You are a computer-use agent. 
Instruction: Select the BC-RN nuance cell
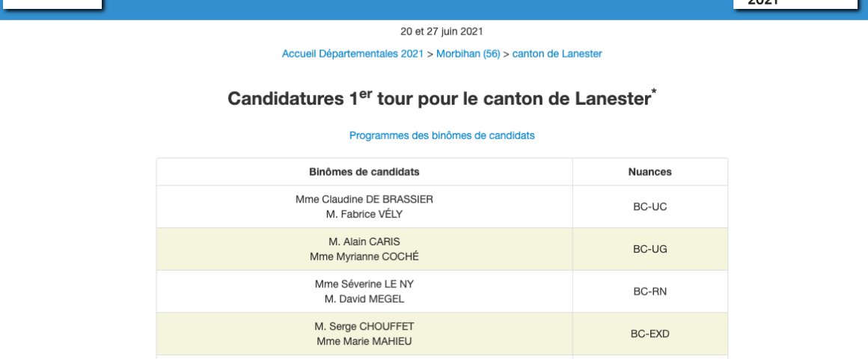(650, 292)
